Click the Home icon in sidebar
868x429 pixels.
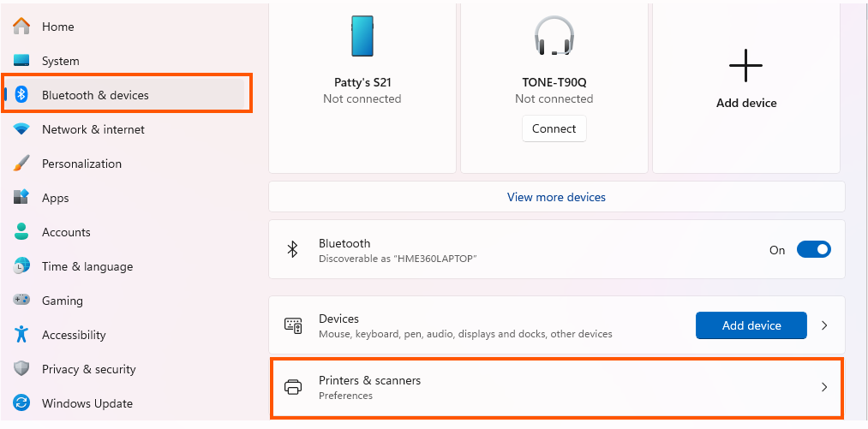[x=22, y=27]
